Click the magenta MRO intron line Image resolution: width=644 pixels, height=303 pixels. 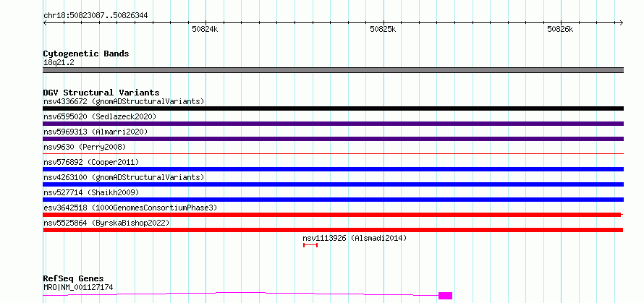[241, 294]
